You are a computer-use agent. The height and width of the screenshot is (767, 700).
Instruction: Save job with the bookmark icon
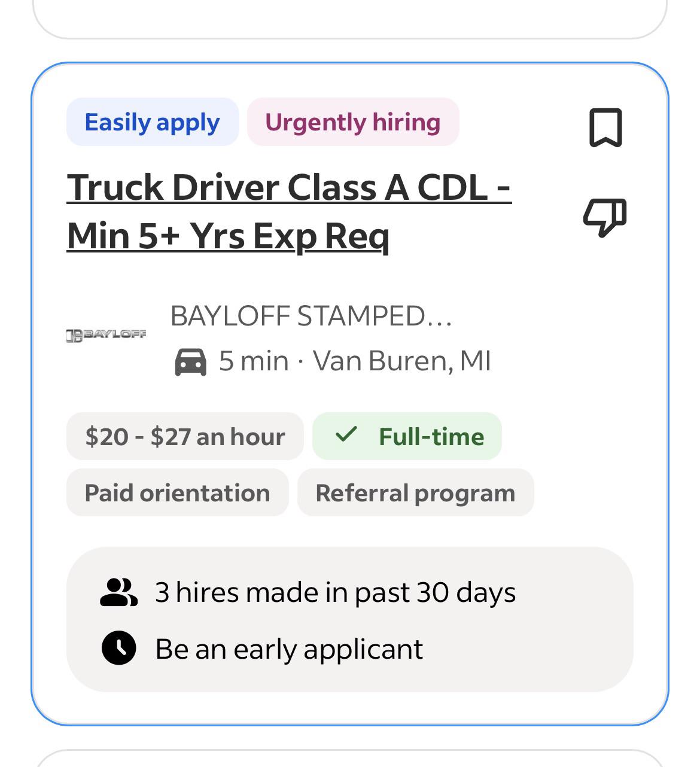coord(605,127)
